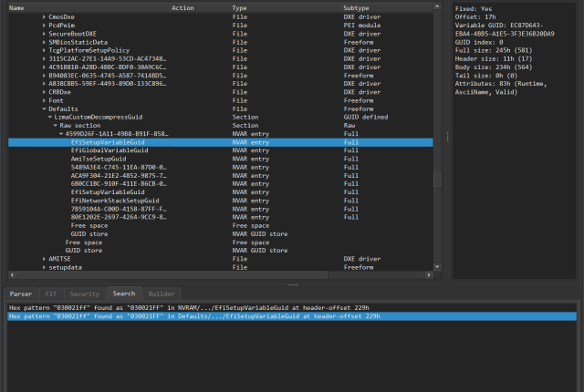Open the Security tab
The width and height of the screenshot is (584, 392).
pos(84,294)
